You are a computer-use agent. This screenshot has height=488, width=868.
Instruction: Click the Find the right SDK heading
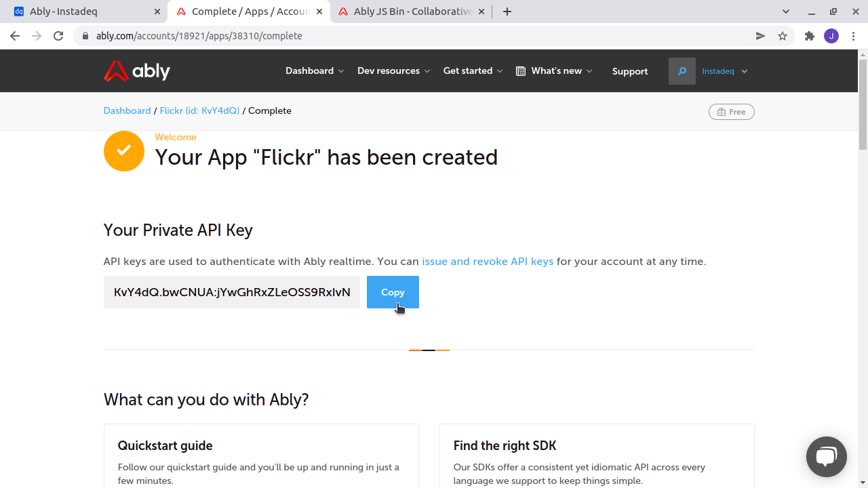[x=505, y=445]
